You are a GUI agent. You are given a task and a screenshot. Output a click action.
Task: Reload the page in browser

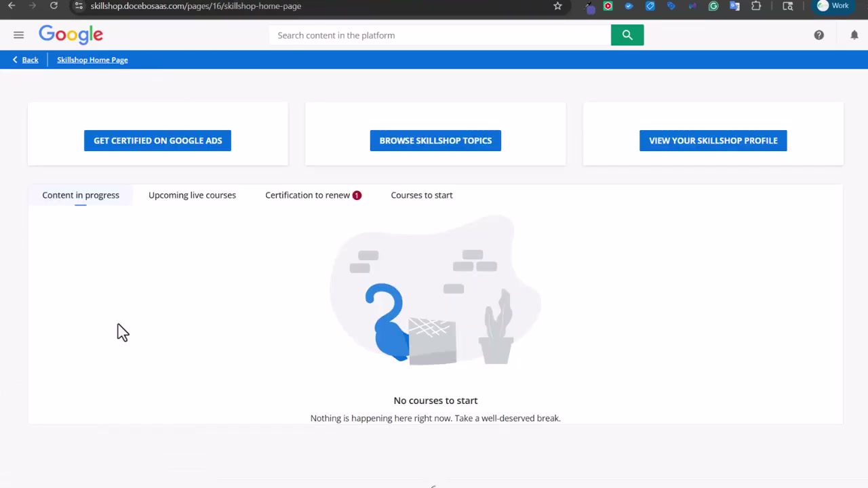(54, 5)
